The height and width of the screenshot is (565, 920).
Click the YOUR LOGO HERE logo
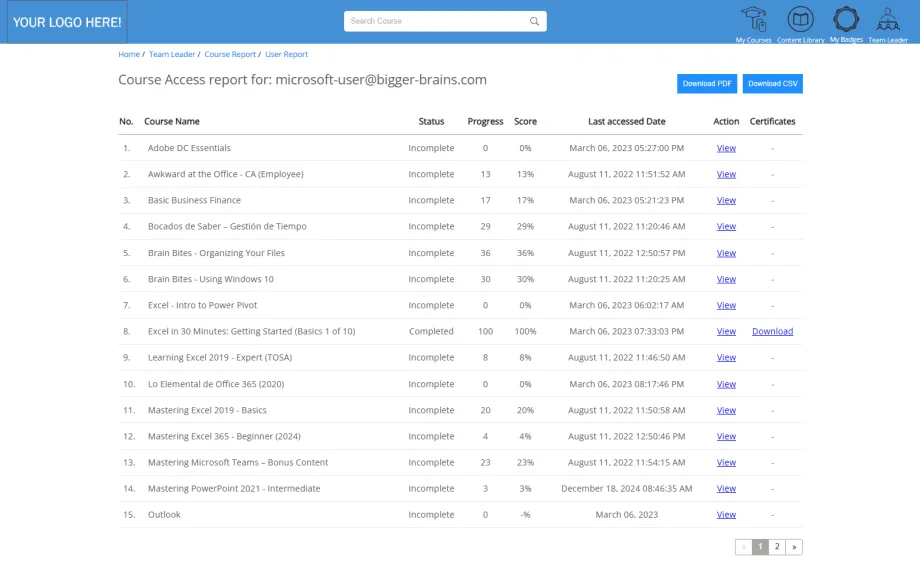(67, 22)
